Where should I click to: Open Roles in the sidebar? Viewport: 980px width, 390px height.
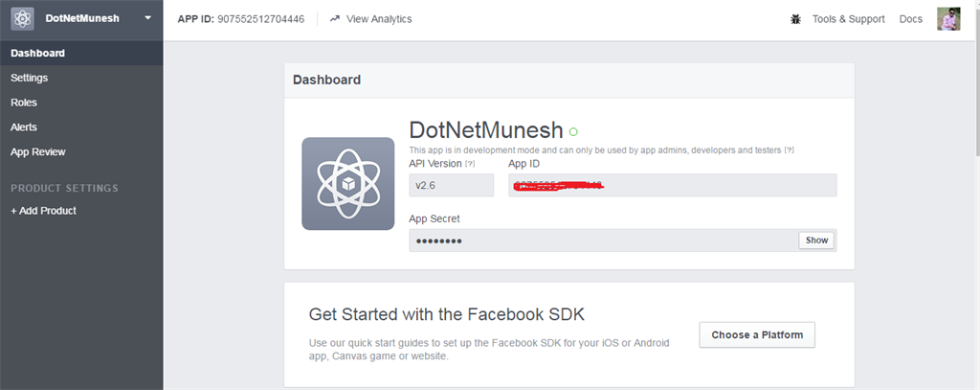[24, 103]
